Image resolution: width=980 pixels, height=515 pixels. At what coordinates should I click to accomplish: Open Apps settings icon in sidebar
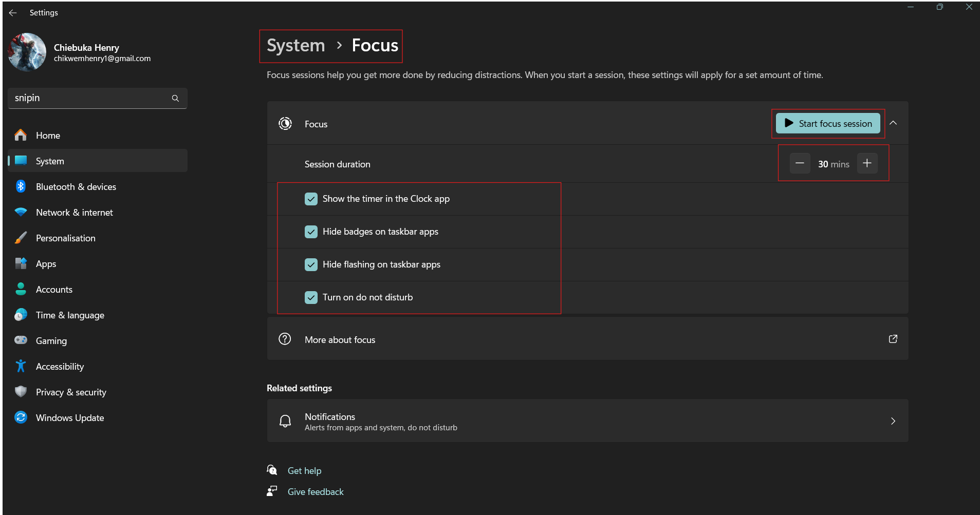21,263
